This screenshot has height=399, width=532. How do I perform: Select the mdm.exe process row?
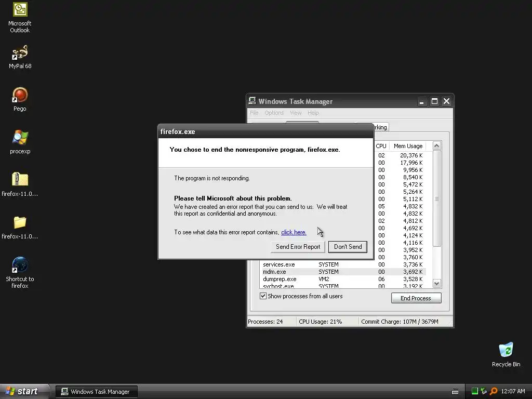coord(343,271)
